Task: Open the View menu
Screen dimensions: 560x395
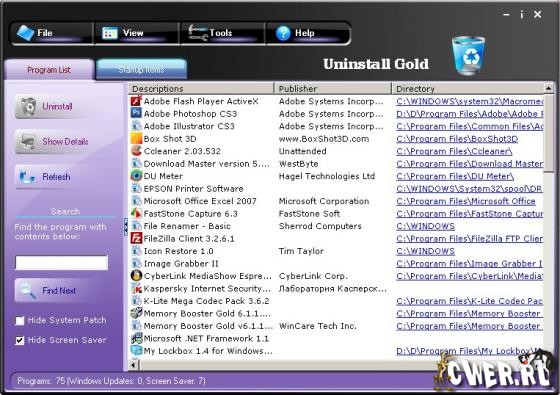Action: [x=137, y=34]
